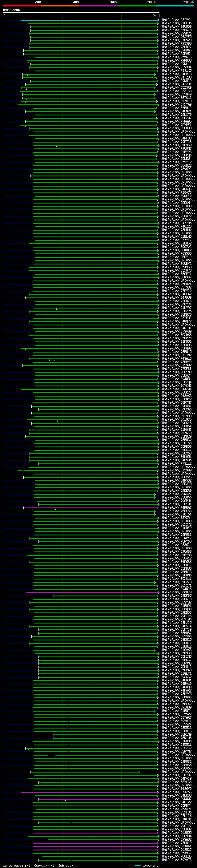Select label UniRef100_A7TFM2

[x=177, y=318]
